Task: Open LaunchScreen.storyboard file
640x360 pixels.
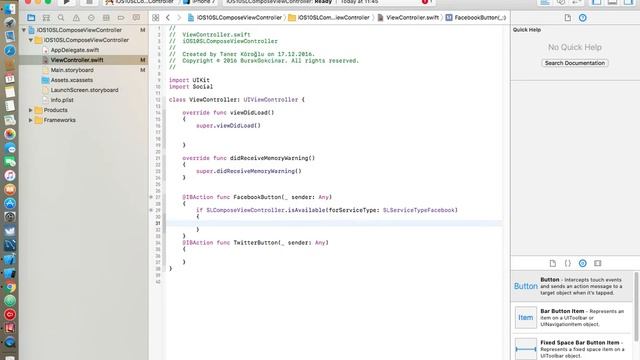Action: click(x=84, y=90)
